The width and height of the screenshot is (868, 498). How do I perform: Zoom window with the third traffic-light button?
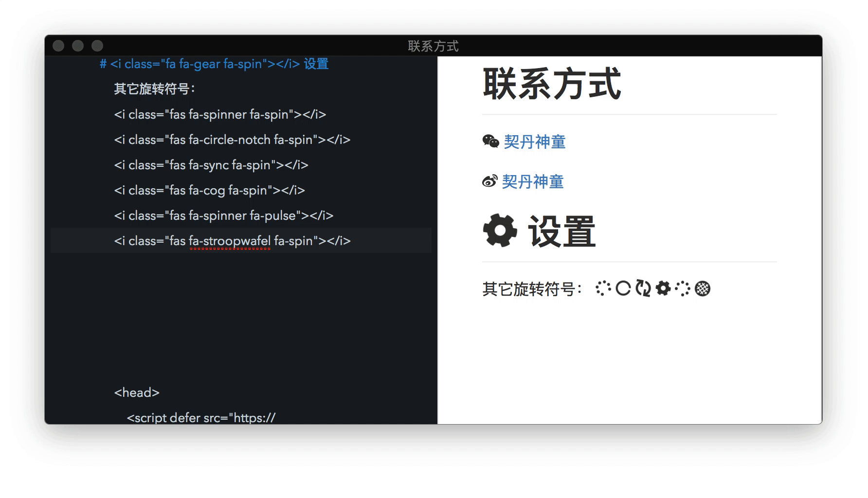[x=97, y=46]
